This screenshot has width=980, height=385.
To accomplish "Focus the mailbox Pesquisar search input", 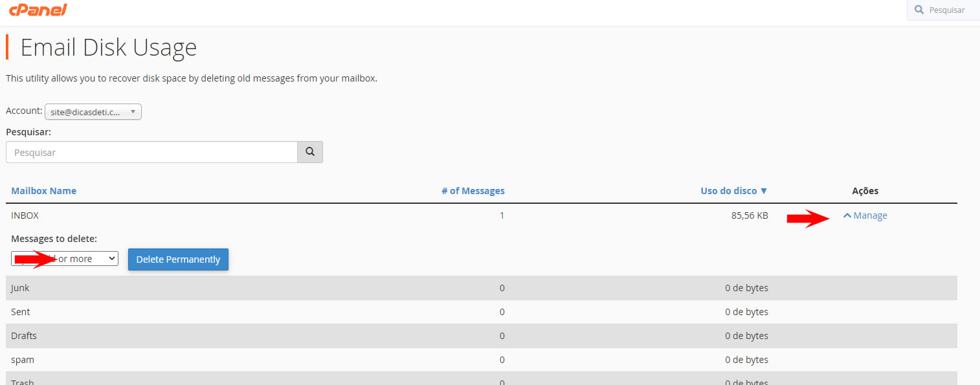I will point(151,153).
